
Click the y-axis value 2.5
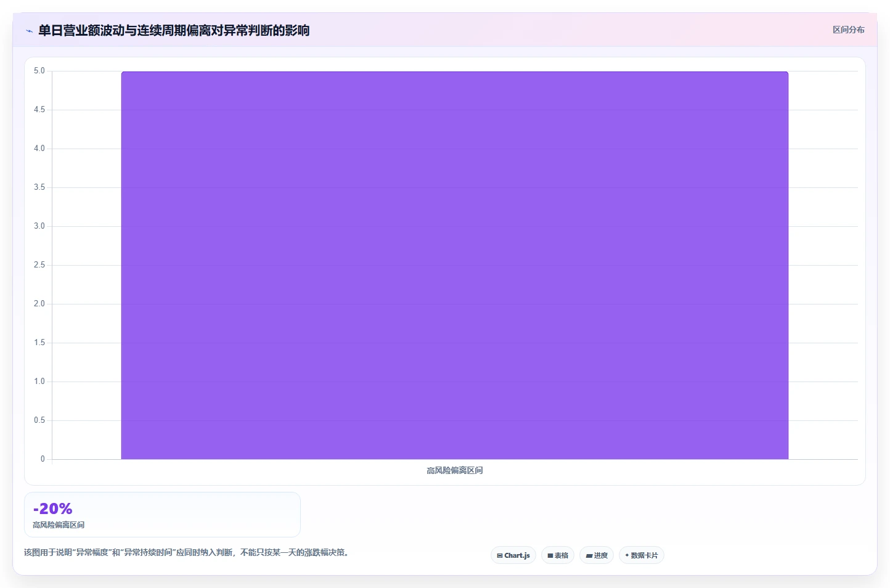(x=39, y=265)
